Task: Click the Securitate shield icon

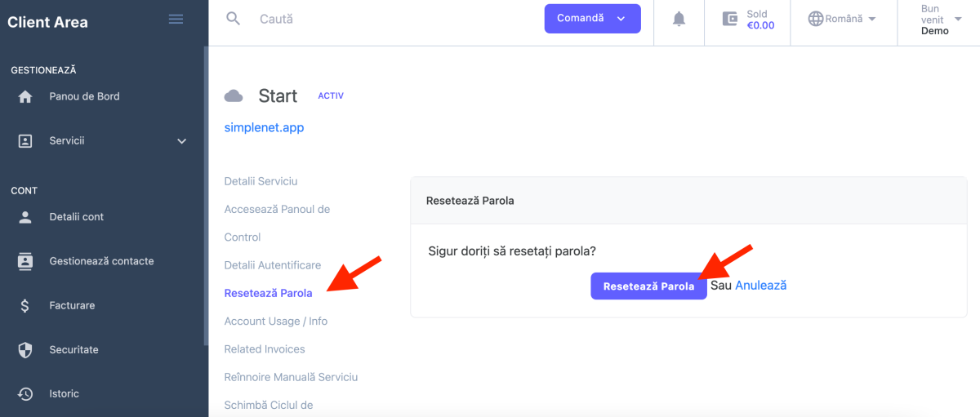Action: tap(25, 350)
